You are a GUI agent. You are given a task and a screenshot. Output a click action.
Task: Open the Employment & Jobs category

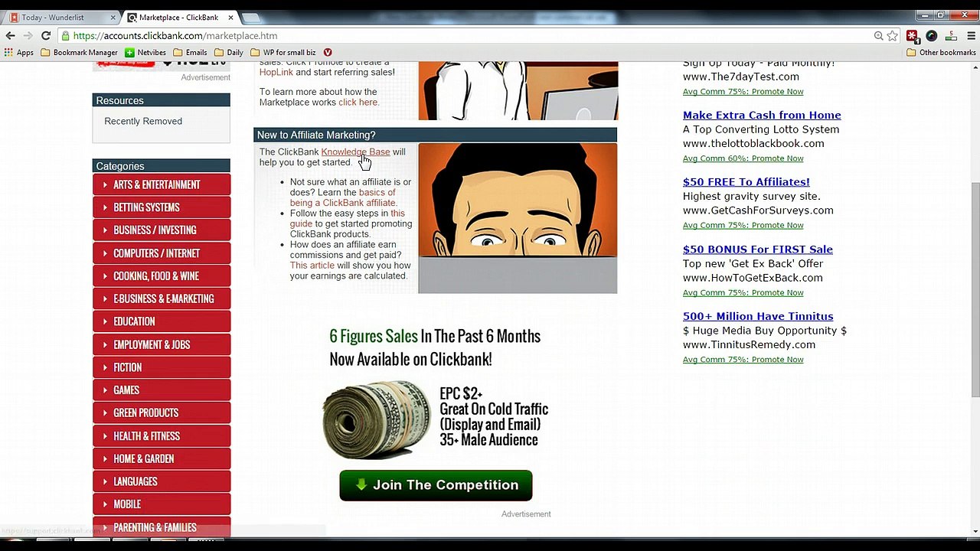[x=162, y=344]
